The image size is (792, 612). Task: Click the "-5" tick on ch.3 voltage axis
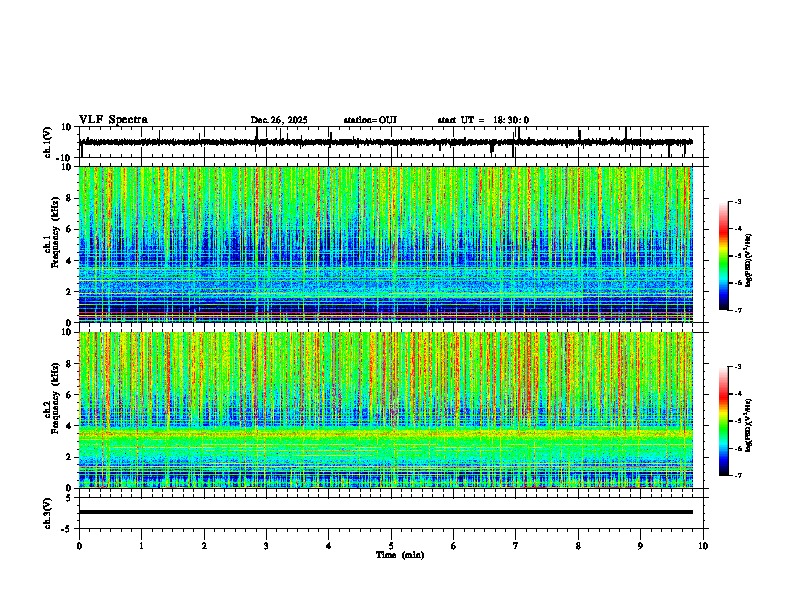pyautogui.click(x=67, y=529)
